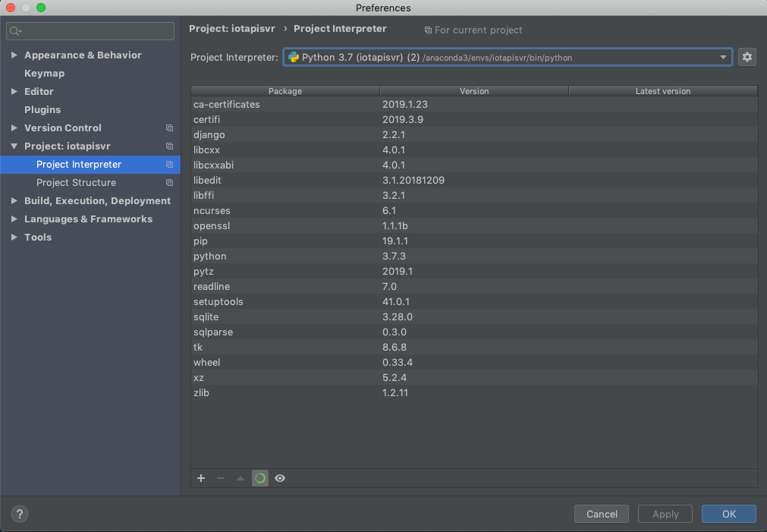The width and height of the screenshot is (767, 532).
Task: Select the python package row
Action: tap(474, 256)
